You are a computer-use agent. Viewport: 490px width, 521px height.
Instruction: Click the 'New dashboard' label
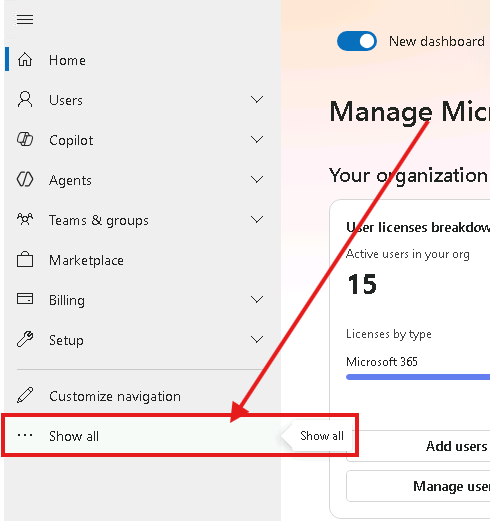[437, 41]
